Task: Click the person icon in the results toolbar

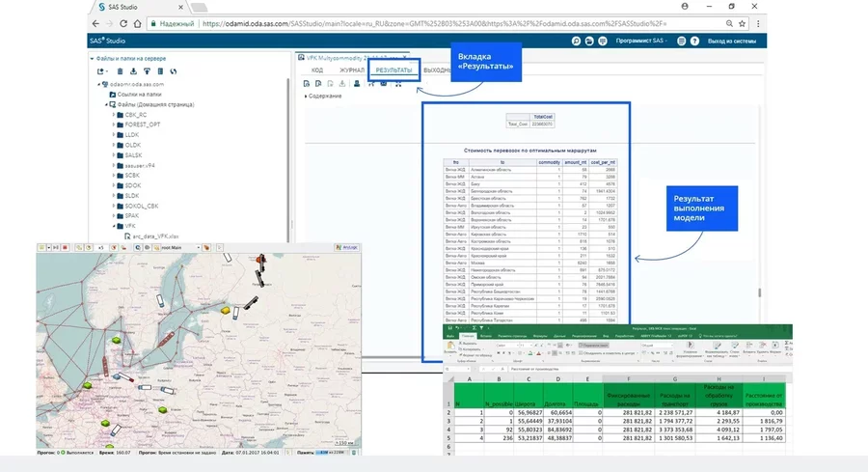Action: click(357, 84)
